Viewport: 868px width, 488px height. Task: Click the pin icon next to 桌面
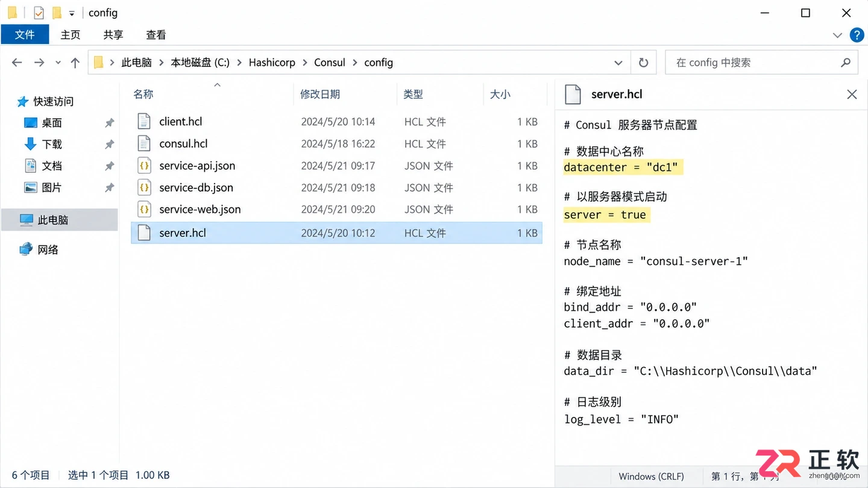109,123
